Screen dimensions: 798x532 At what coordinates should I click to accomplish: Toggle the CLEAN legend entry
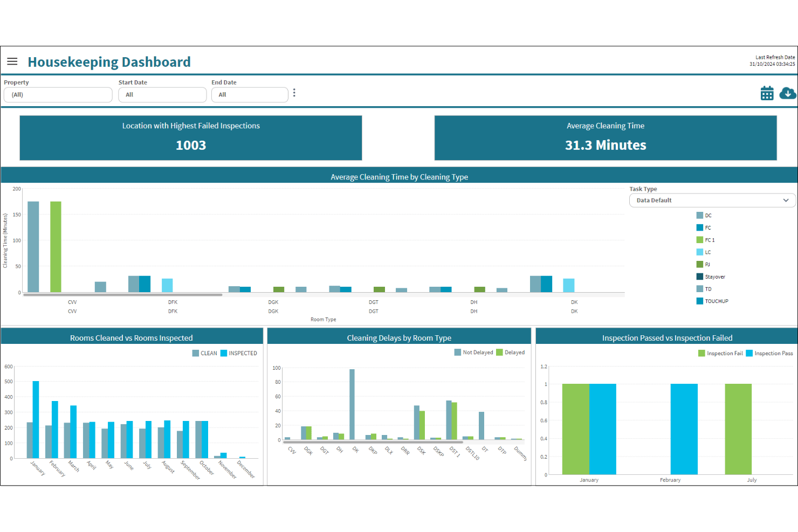coord(205,354)
